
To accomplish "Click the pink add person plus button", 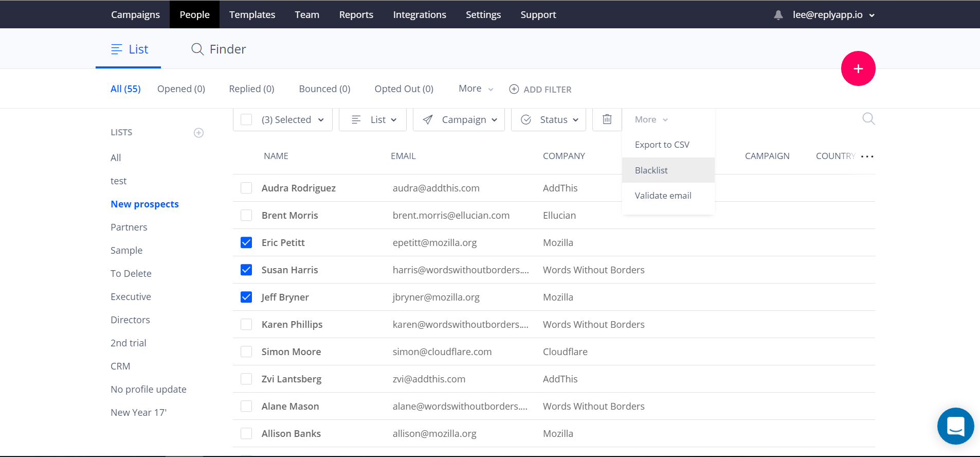I will pyautogui.click(x=858, y=68).
